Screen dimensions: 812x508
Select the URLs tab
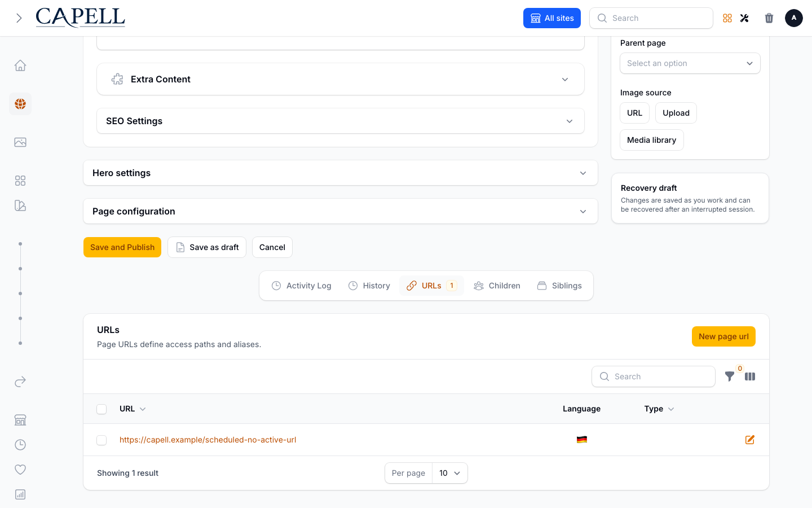[x=432, y=286]
